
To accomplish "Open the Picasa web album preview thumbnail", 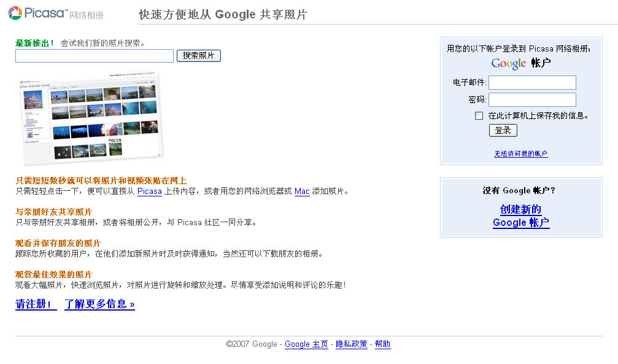I will tap(91, 118).
